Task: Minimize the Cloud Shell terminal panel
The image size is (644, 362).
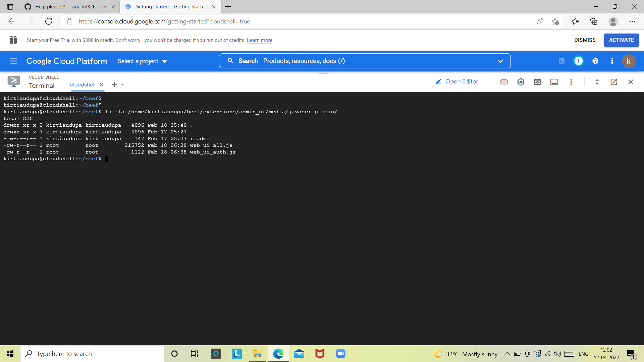Action: pos(554,82)
